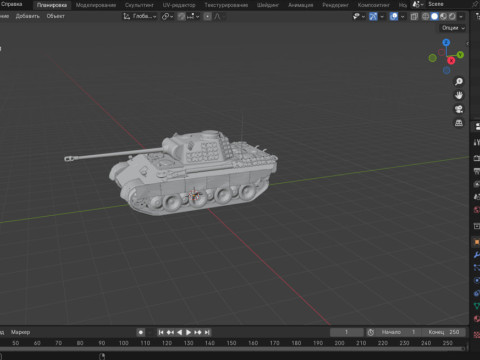
Task: Play the animation forward
Action: pos(188,332)
